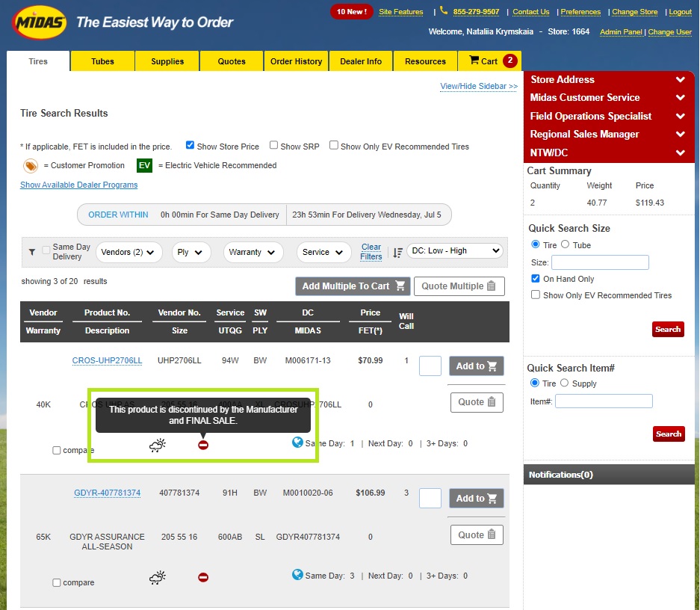Toggle the Same Day Delivery filter checkbox
This screenshot has height=610, width=700.
46,250
